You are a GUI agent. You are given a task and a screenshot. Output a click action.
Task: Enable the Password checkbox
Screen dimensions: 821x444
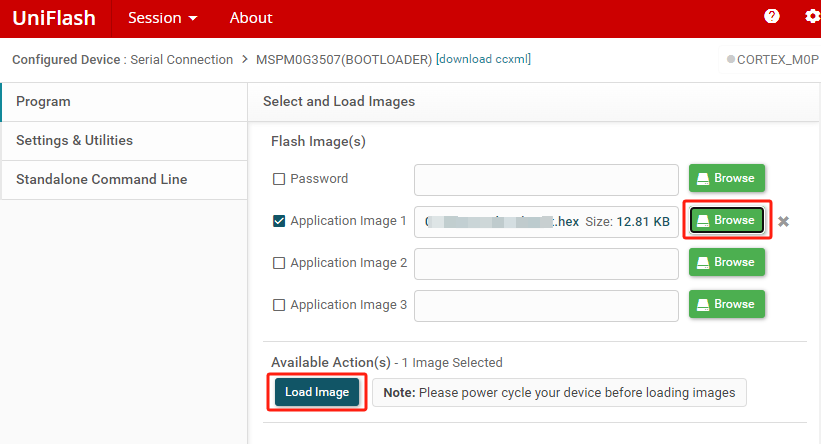pyautogui.click(x=279, y=179)
